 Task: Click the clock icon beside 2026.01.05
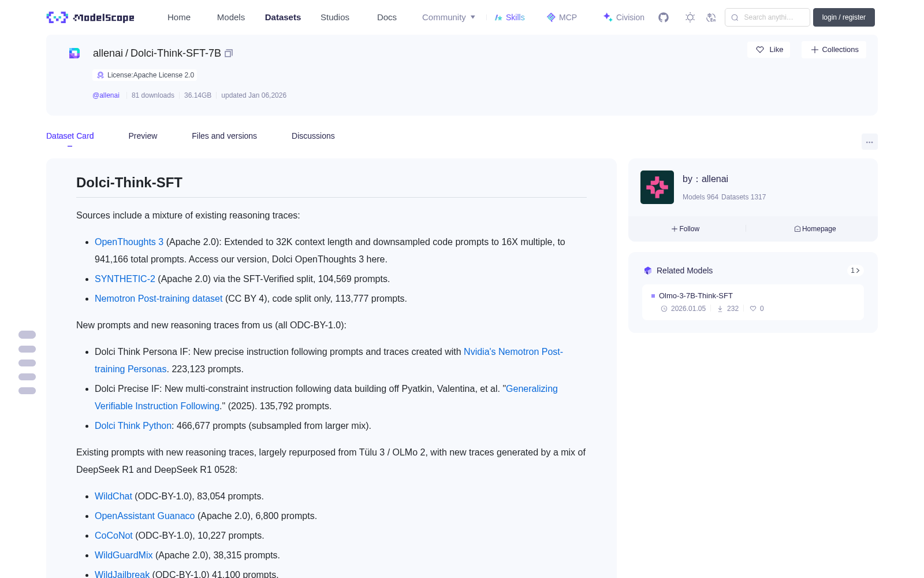(664, 309)
